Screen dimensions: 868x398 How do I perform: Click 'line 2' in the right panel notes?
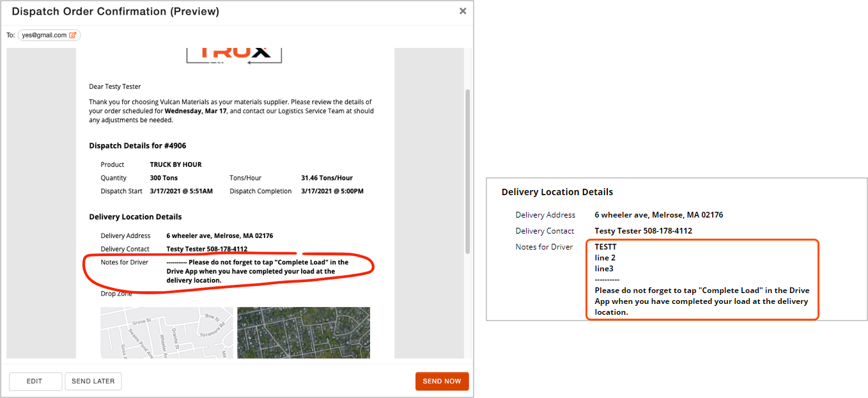point(605,257)
